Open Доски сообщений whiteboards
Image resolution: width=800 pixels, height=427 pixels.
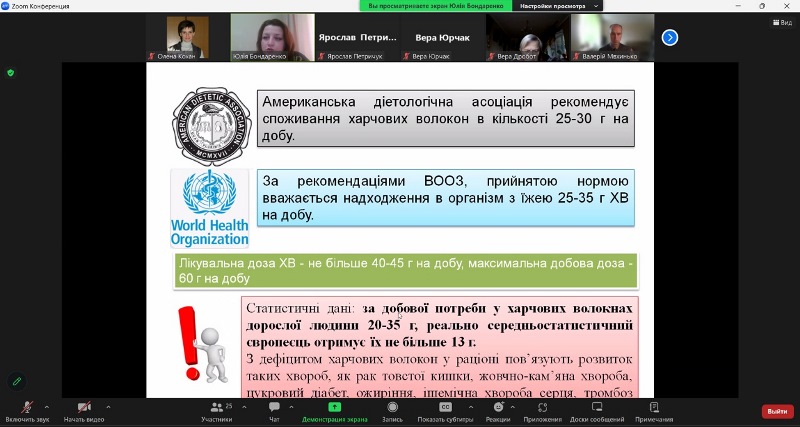point(597,412)
